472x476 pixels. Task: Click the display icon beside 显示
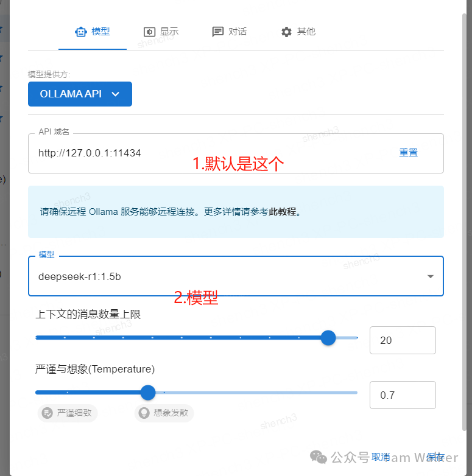[149, 32]
